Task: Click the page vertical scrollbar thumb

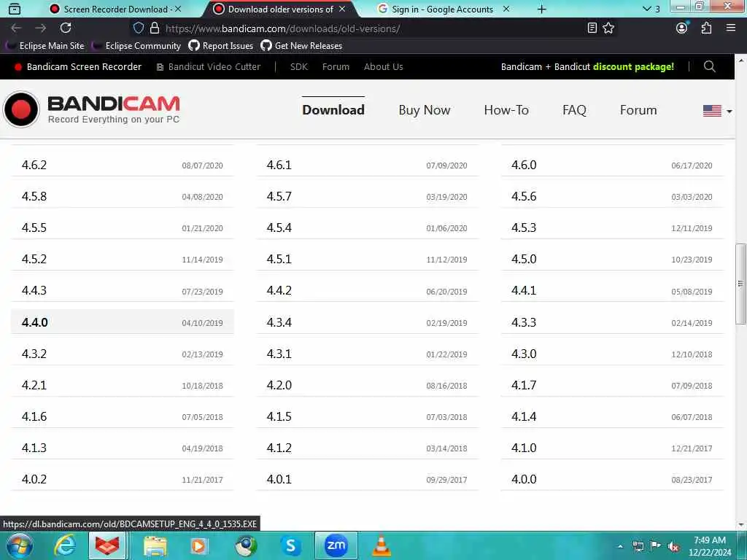Action: coord(741,284)
